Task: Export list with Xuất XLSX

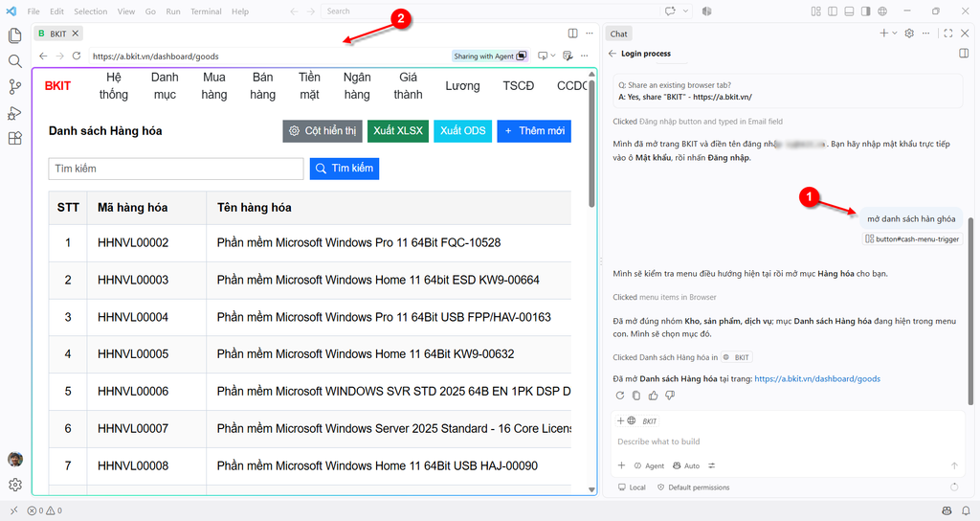Action: pyautogui.click(x=398, y=130)
